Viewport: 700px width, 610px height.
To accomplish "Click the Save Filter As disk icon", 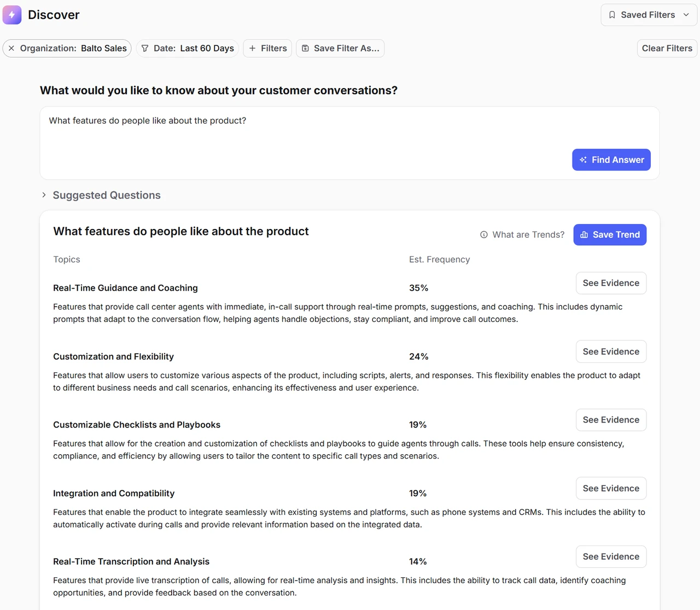I will [x=306, y=48].
